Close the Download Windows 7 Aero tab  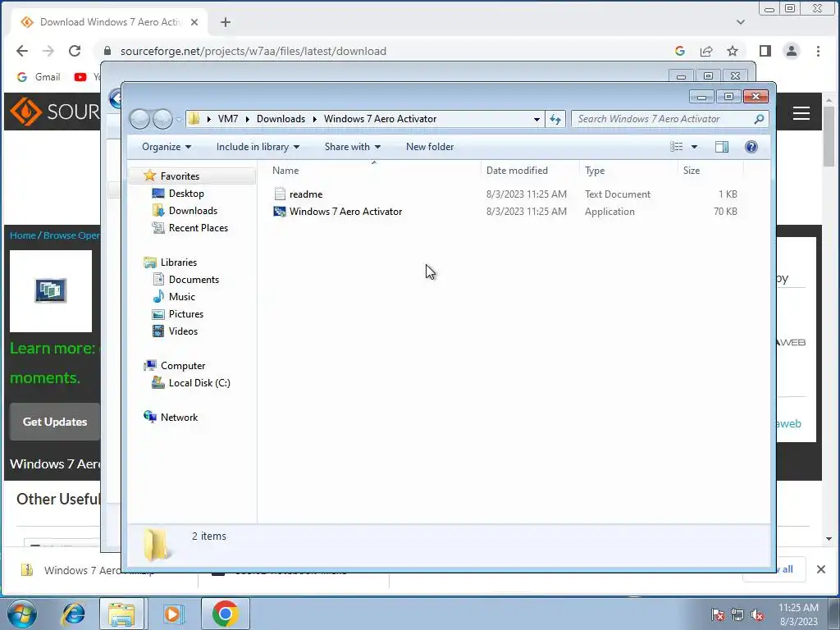pyautogui.click(x=194, y=22)
